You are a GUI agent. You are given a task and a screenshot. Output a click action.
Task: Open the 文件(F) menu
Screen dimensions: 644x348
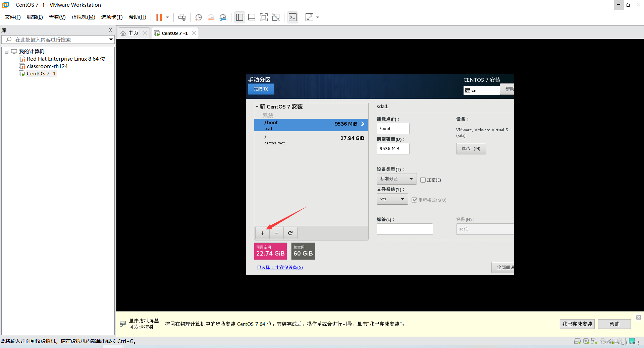(13, 17)
